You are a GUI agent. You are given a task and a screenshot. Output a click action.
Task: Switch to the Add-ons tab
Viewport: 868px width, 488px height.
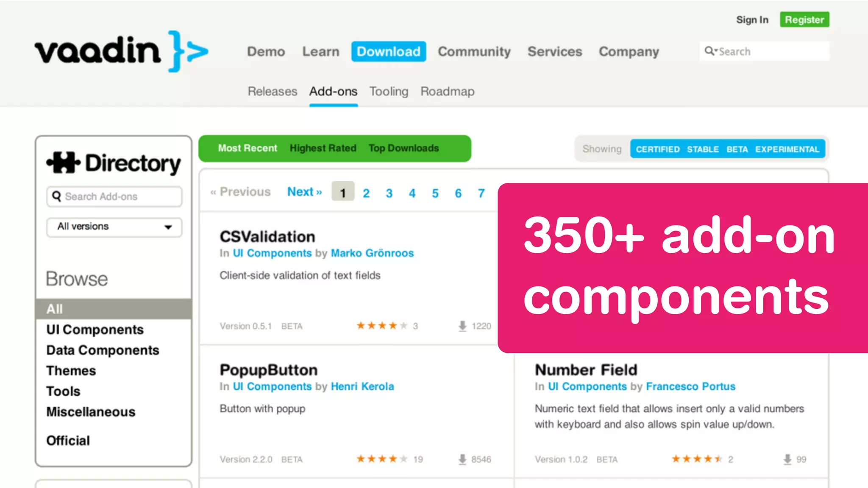click(x=333, y=91)
